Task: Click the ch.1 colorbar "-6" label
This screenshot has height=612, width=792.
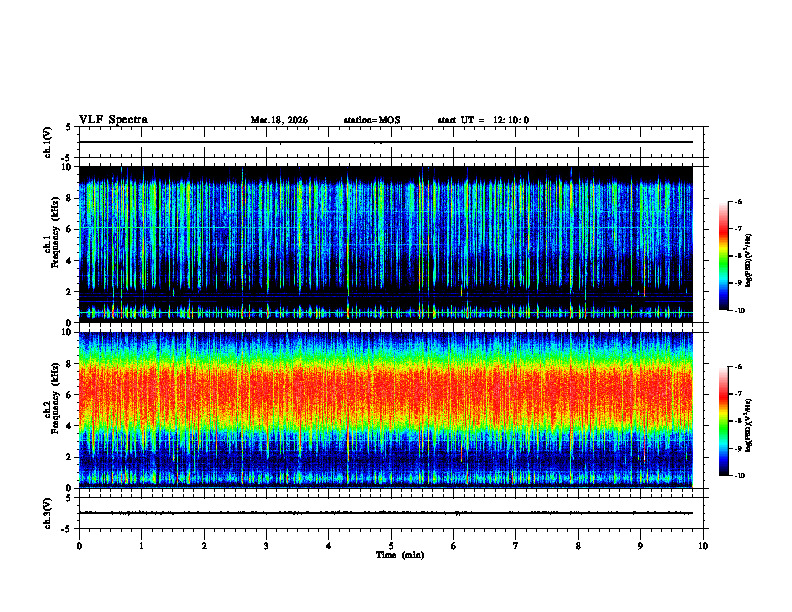Action: (x=737, y=201)
